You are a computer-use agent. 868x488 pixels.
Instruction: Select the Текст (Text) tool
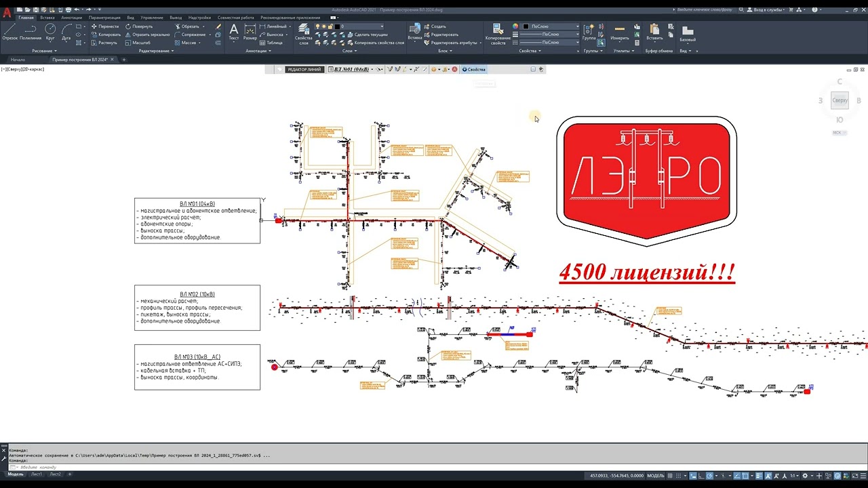(234, 32)
